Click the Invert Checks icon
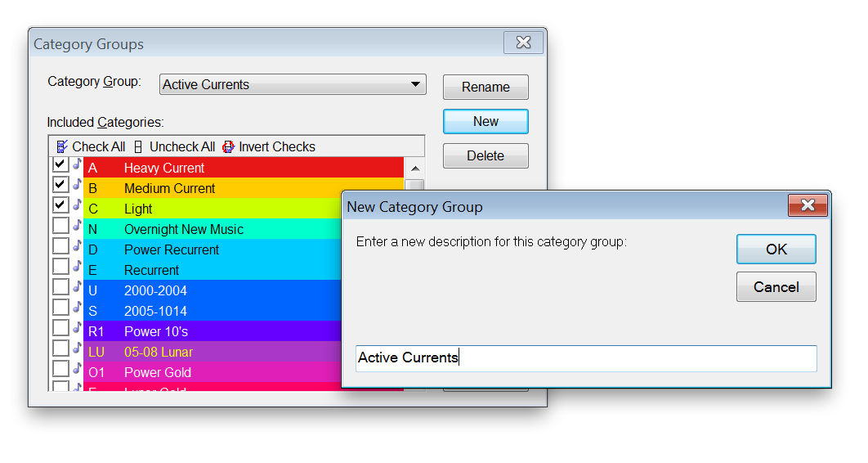The height and width of the screenshot is (463, 868). [229, 147]
